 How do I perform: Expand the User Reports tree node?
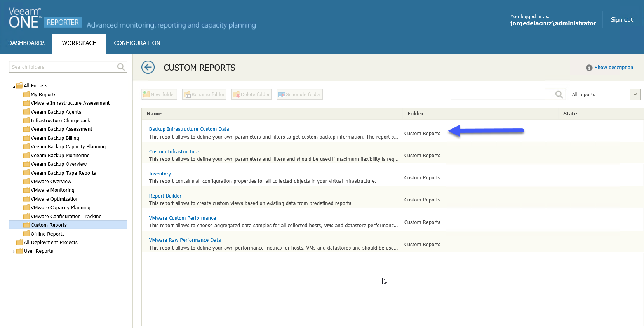[x=14, y=252]
